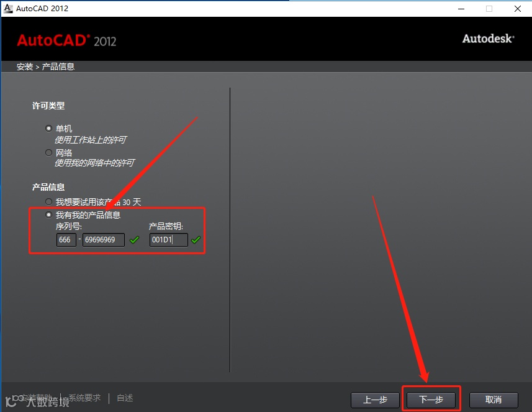Click the 产品密钥 label
532x412 pixels.
(166, 226)
